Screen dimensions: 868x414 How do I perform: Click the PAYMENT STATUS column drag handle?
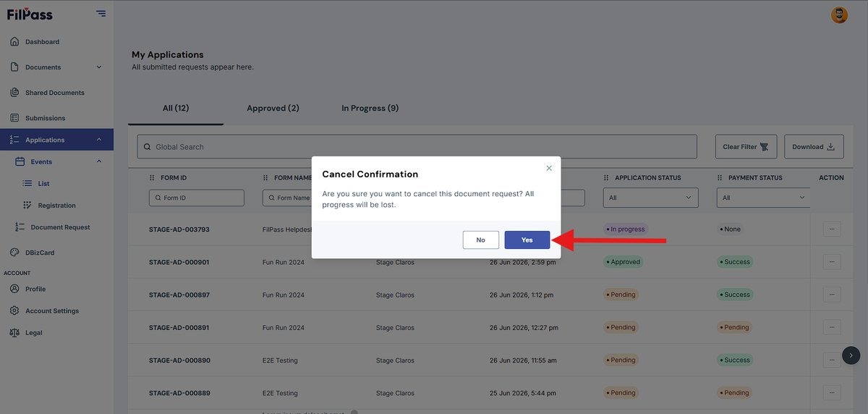[720, 178]
